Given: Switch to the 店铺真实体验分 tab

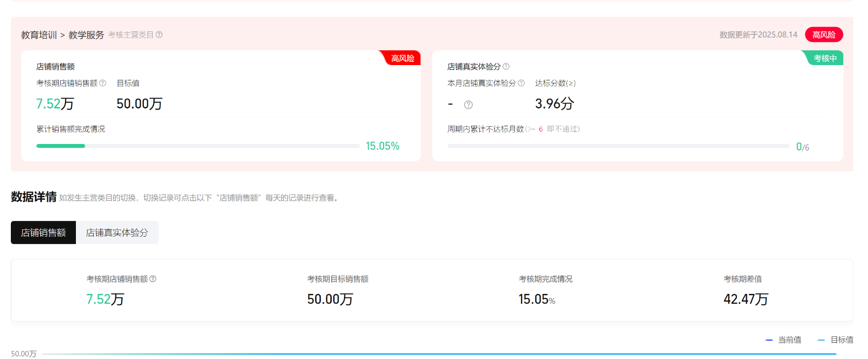Looking at the screenshot, I should pos(117,232).
